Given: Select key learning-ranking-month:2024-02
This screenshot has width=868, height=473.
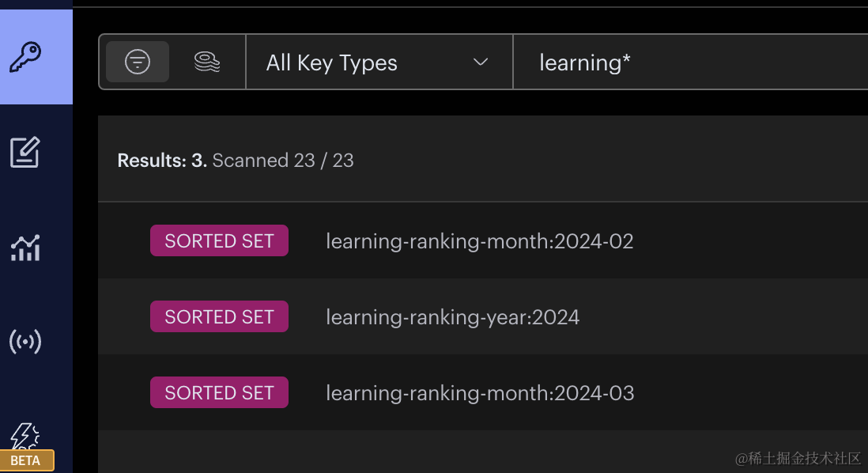Looking at the screenshot, I should click(x=479, y=241).
